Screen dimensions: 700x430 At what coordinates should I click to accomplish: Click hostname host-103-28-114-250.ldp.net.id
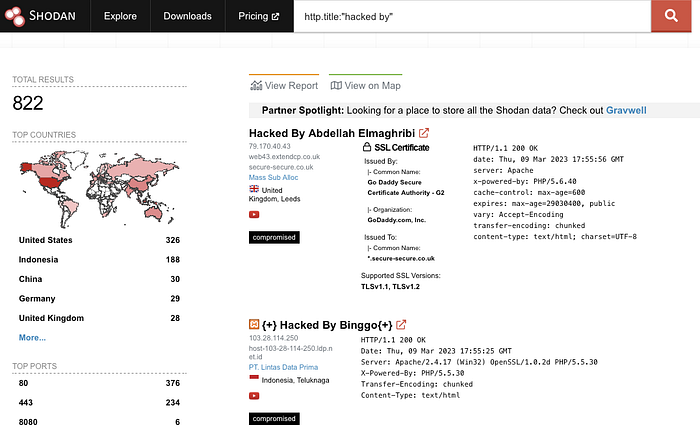click(291, 352)
